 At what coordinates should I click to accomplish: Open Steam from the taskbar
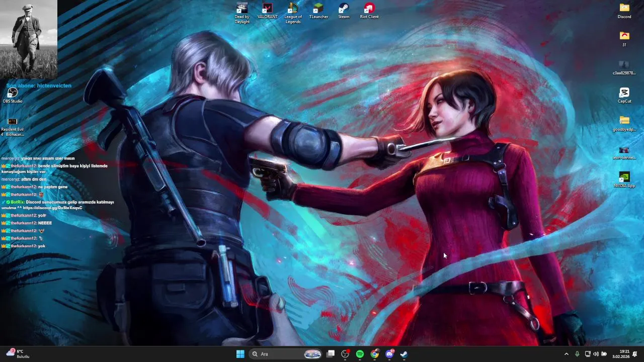point(404,354)
